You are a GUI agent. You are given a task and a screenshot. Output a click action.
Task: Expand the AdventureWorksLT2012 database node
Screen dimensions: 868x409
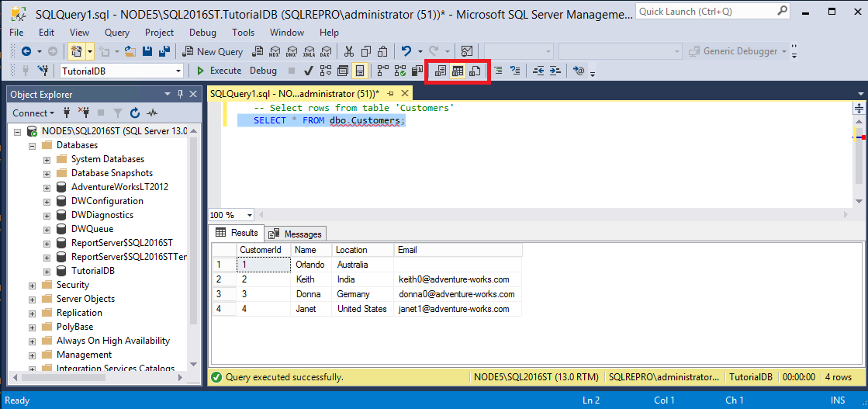(47, 187)
